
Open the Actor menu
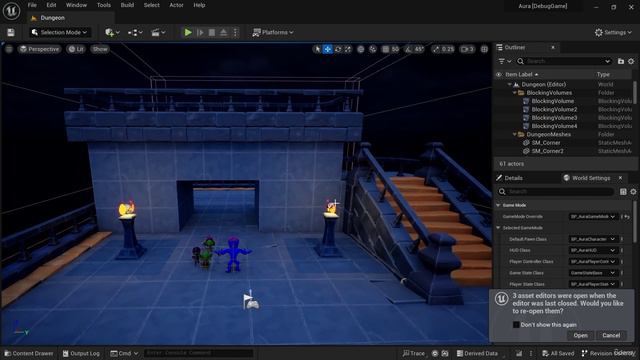(x=176, y=5)
